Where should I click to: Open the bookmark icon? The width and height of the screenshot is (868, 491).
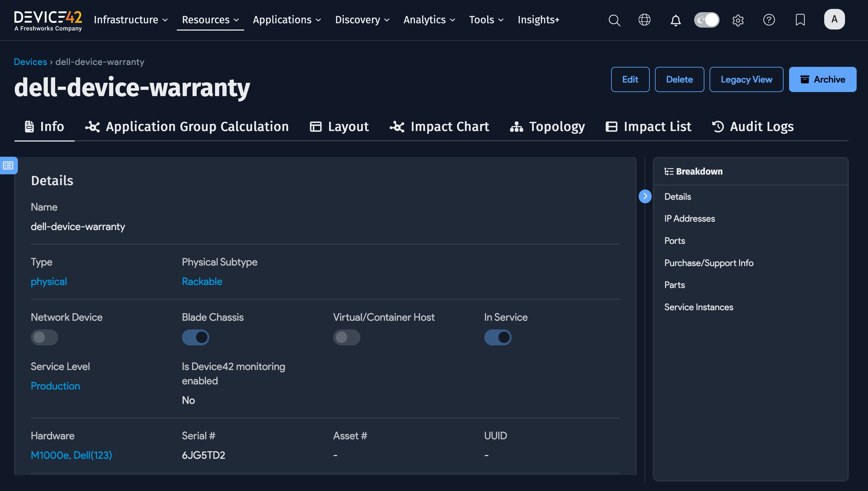click(800, 20)
